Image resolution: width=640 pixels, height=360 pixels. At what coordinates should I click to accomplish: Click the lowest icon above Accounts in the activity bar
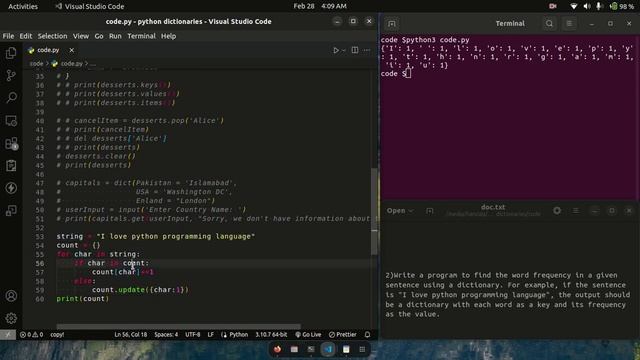[x=11, y=210]
